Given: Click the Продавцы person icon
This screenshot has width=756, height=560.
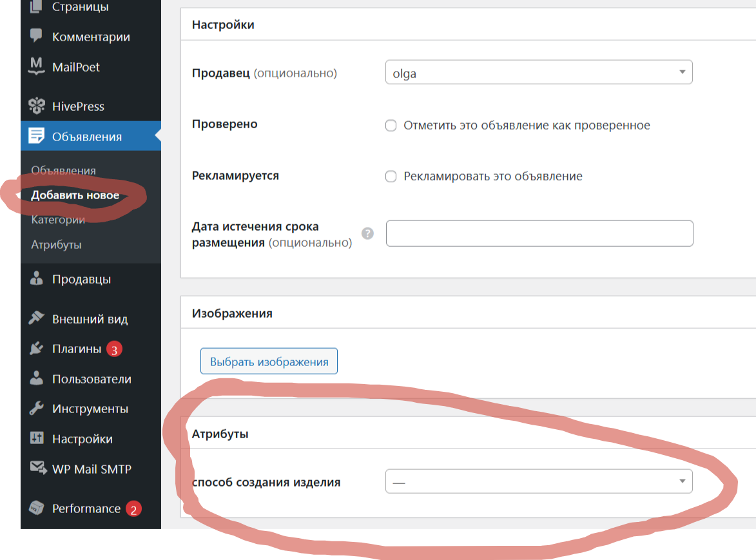Looking at the screenshot, I should [x=37, y=278].
